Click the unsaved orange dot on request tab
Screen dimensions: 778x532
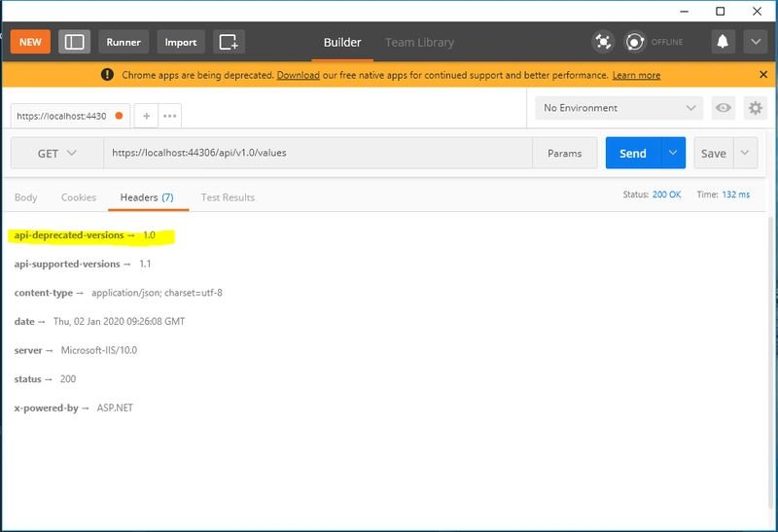click(119, 116)
